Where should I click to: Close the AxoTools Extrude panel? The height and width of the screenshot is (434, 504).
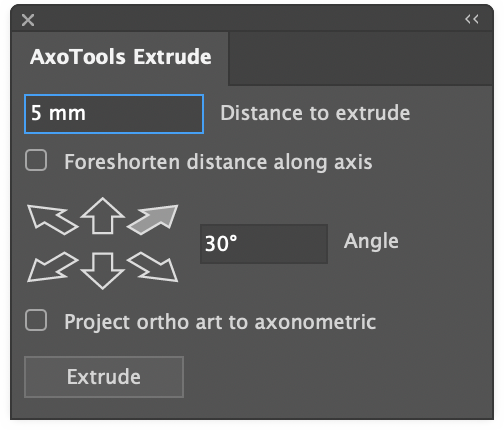28,20
